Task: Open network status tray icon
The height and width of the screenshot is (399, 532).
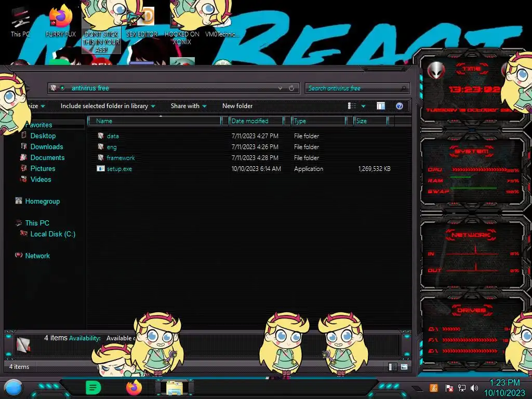Action: pyautogui.click(x=461, y=388)
